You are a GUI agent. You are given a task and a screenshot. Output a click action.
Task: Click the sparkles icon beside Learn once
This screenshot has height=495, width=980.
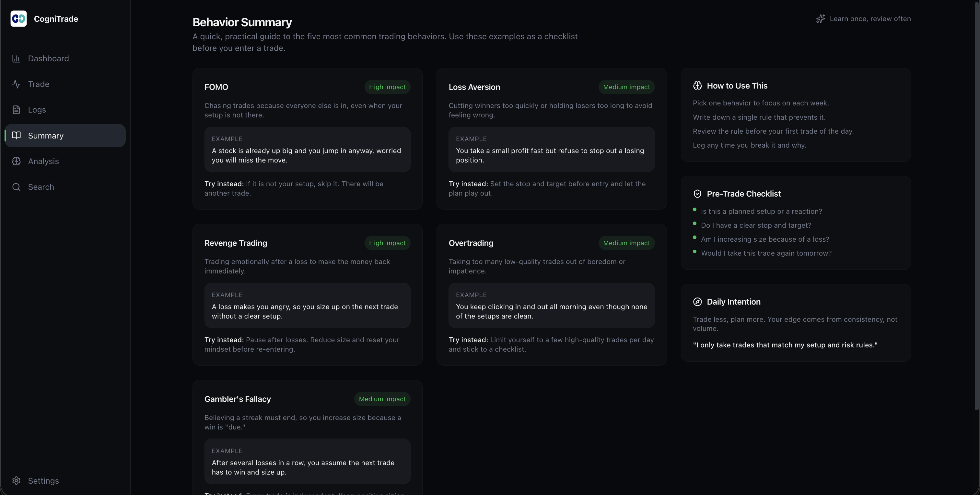click(x=821, y=19)
